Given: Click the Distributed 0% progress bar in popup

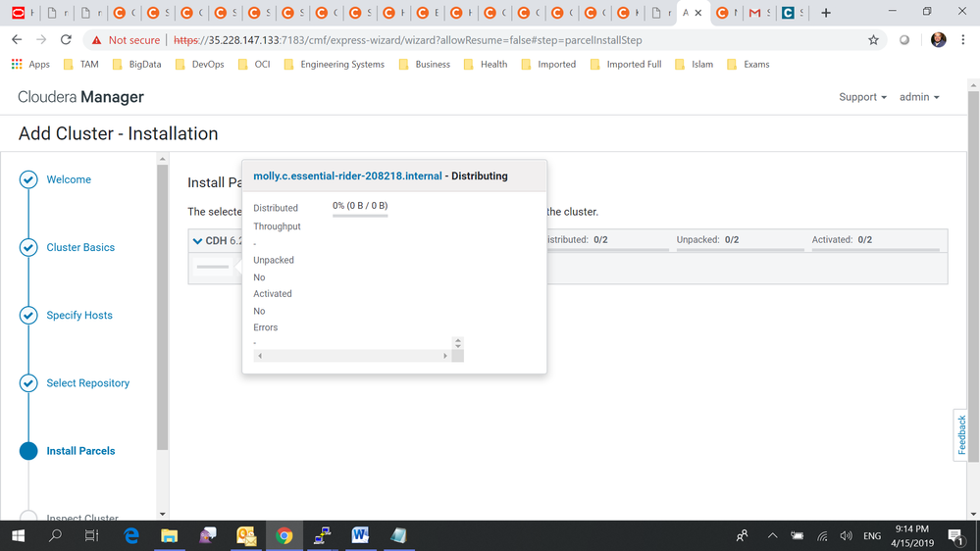Looking at the screenshot, I should point(360,216).
